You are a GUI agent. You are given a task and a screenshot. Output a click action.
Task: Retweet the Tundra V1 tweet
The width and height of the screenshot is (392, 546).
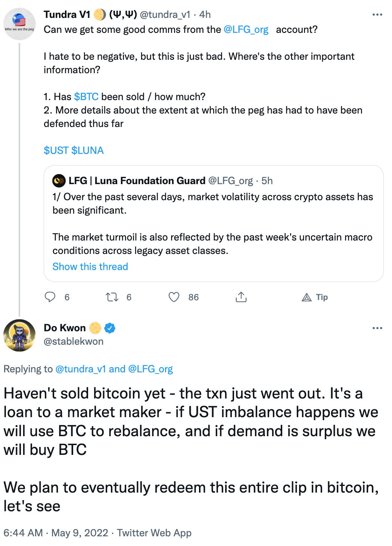coord(112,297)
